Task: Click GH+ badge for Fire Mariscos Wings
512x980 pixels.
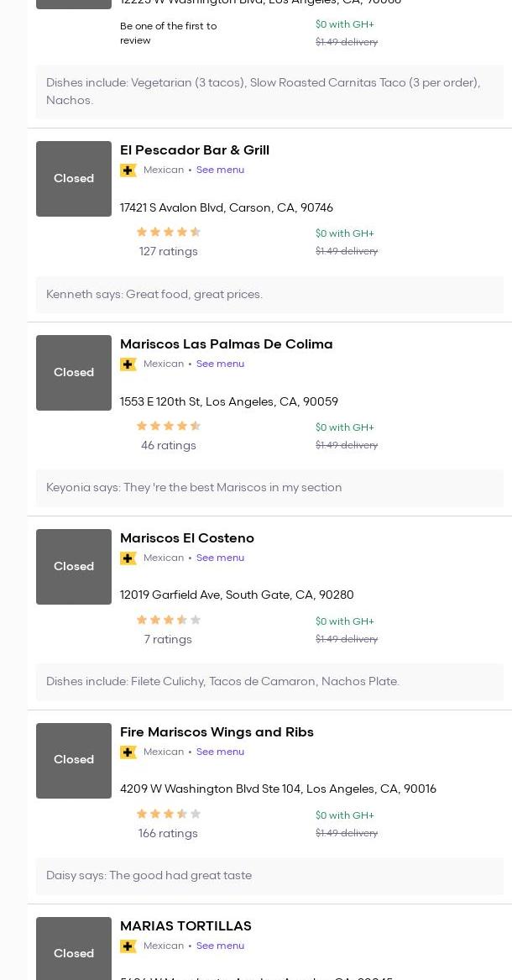Action: coord(128,752)
